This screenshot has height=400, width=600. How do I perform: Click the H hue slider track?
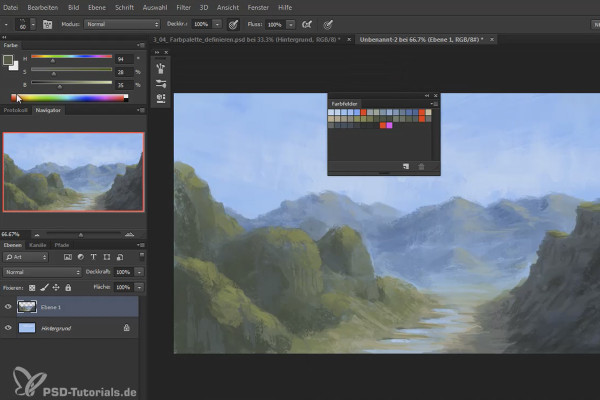72,57
